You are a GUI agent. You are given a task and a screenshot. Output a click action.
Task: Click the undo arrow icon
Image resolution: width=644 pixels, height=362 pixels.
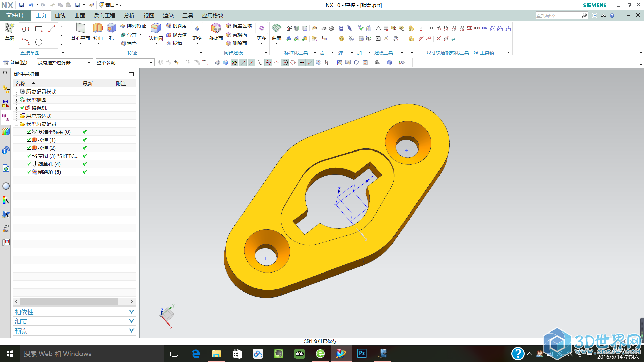[x=31, y=5]
